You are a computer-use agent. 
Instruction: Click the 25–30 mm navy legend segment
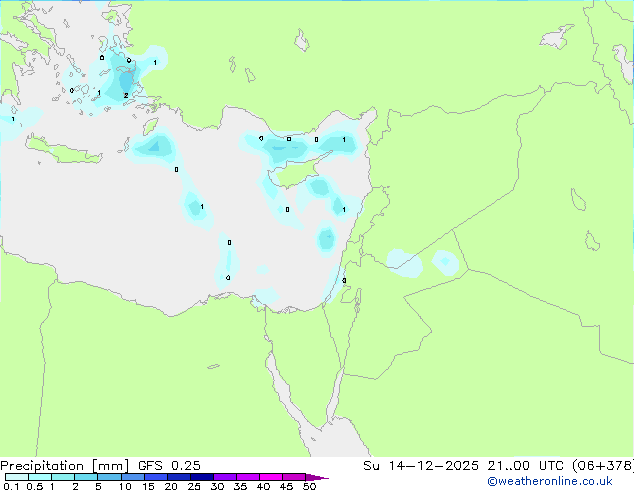pos(201,477)
